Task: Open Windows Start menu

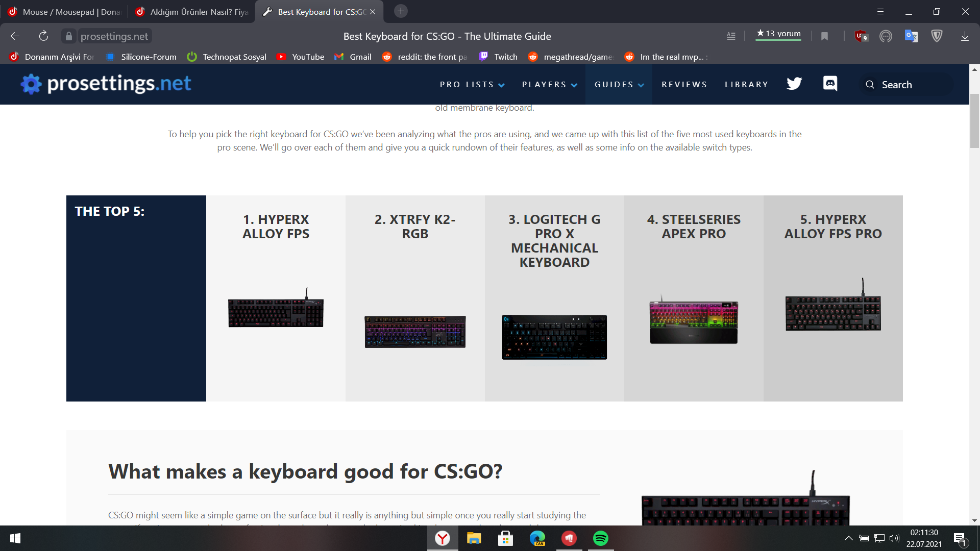Action: click(x=15, y=538)
